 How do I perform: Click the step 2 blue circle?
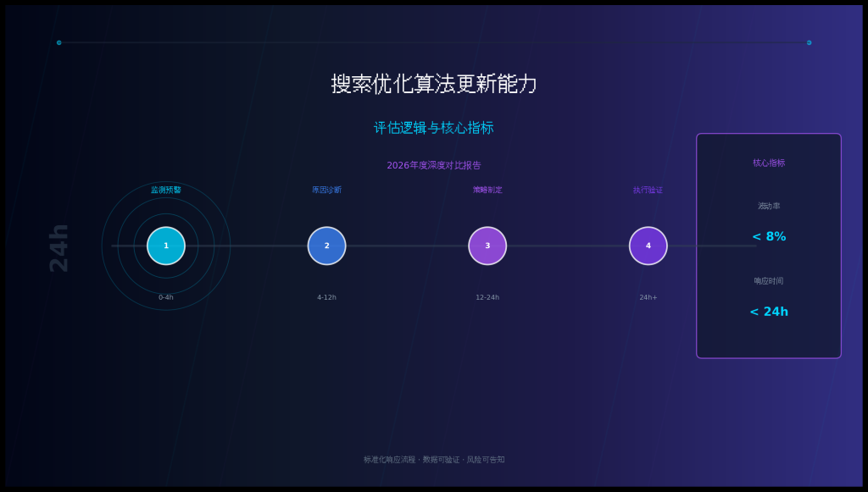coord(326,245)
